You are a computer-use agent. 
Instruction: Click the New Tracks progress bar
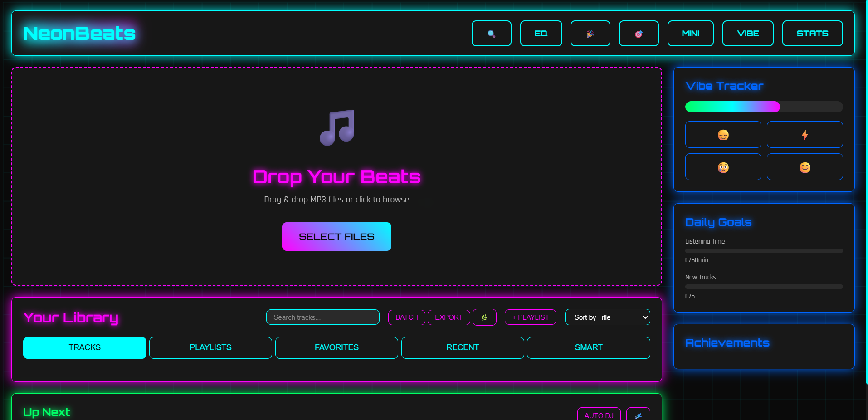tap(764, 287)
